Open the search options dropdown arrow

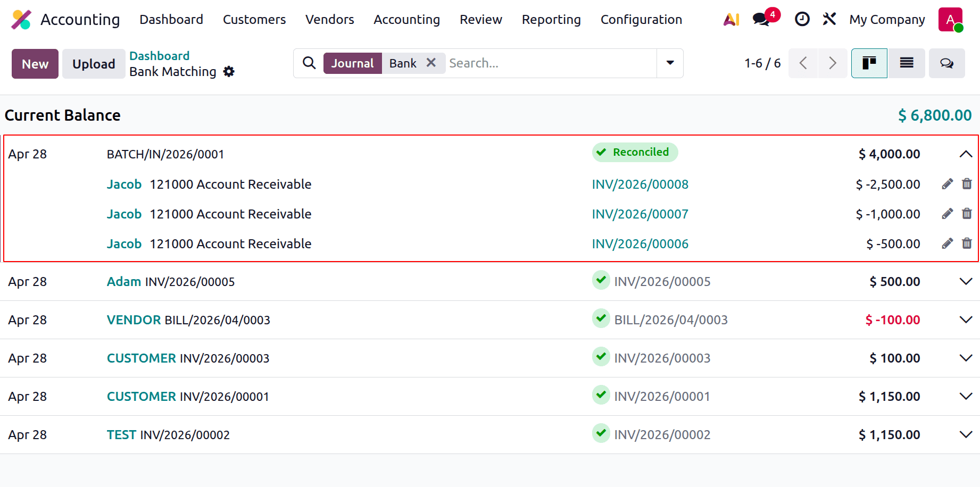[670, 63]
